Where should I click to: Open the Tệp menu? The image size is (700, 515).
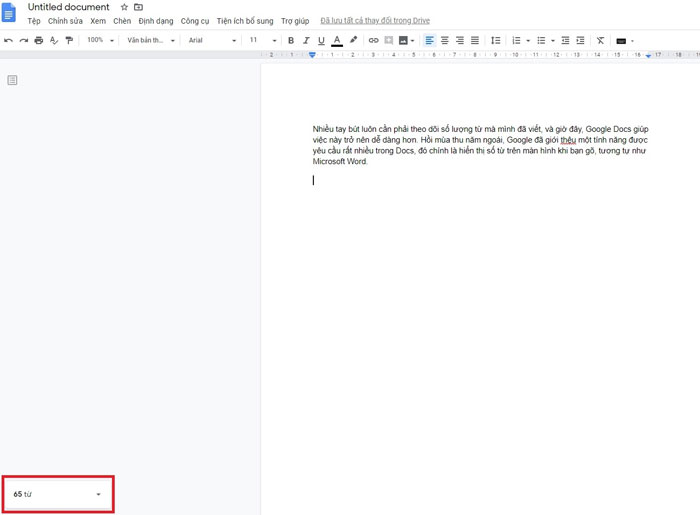pyautogui.click(x=34, y=21)
